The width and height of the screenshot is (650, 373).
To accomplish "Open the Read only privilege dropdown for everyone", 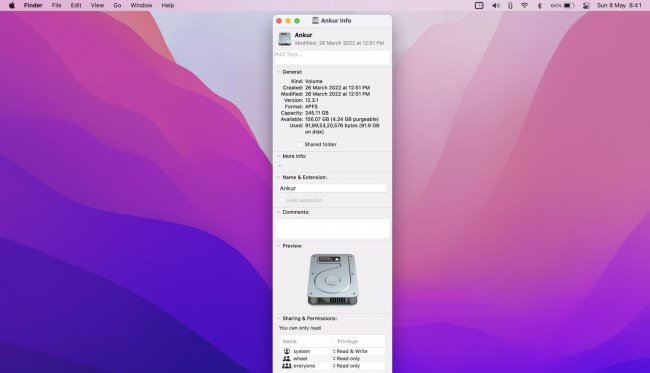I will coord(346,366).
